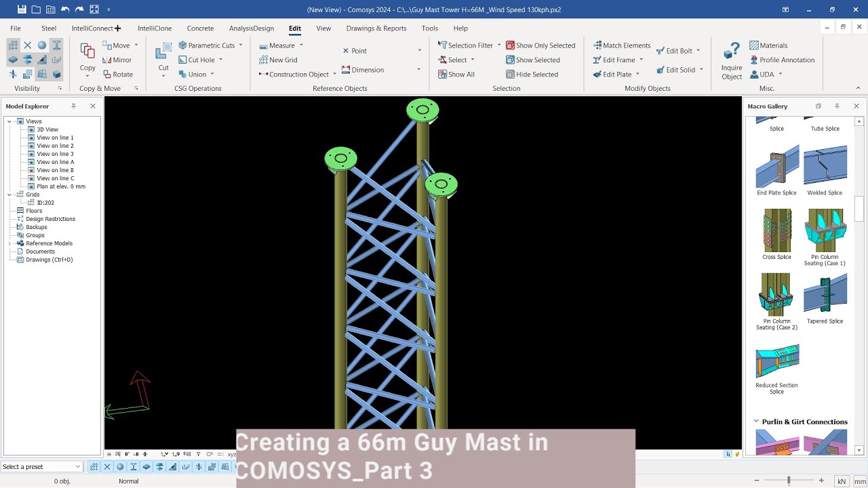Click the large Cut icon
This screenshot has width=868, height=488.
coord(163,52)
